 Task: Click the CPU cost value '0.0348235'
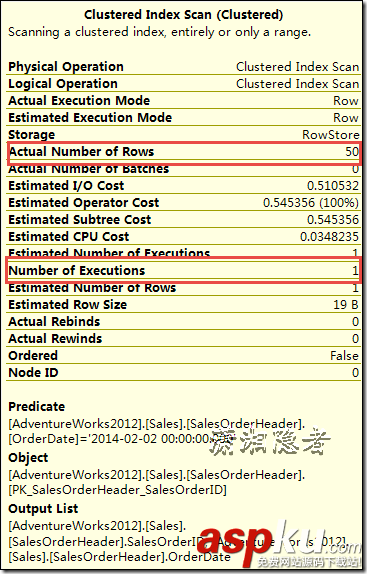329,236
